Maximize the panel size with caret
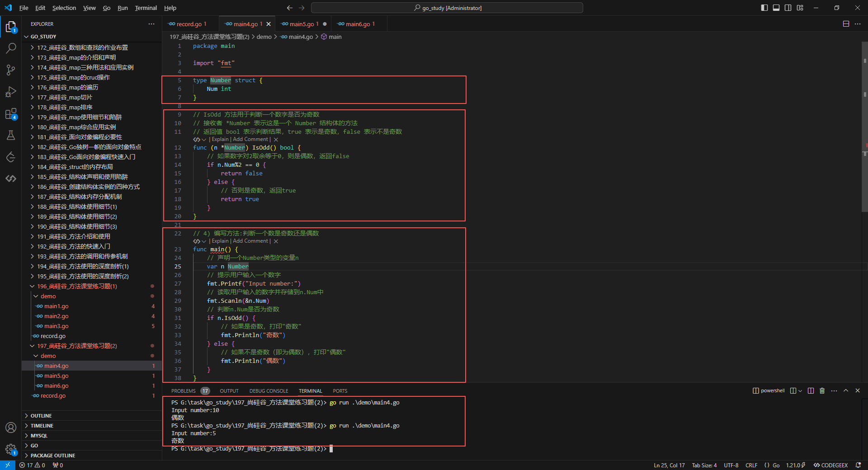Viewport: 868px width, 470px height. tap(846, 391)
